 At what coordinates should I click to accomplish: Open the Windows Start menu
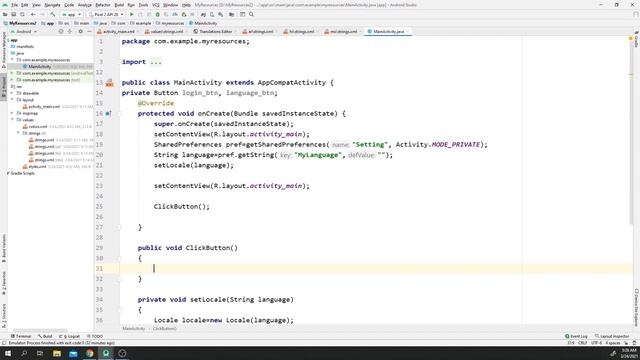click(x=7, y=353)
